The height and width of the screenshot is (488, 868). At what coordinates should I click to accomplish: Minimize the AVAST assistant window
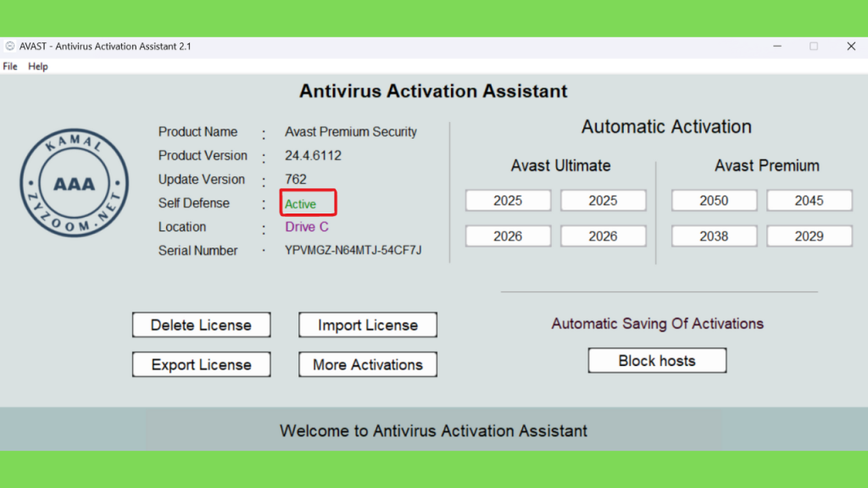click(x=777, y=47)
